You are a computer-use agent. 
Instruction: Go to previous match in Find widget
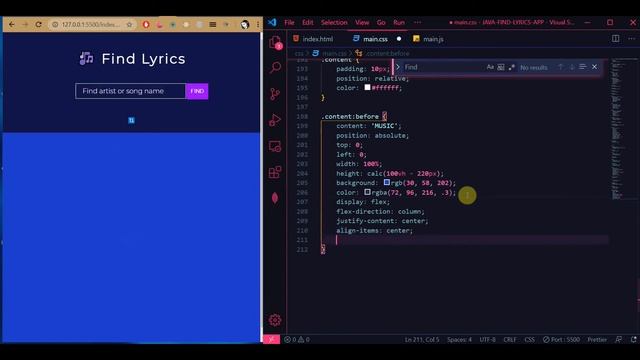click(560, 67)
